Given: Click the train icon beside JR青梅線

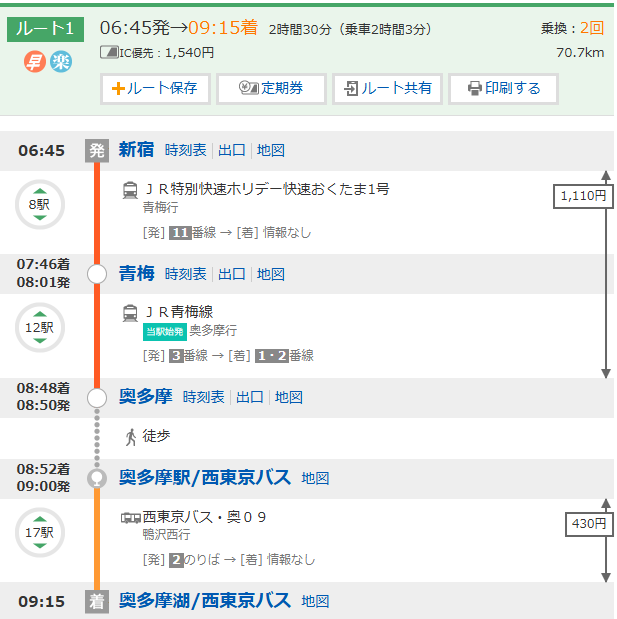Looking at the screenshot, I should (x=130, y=312).
